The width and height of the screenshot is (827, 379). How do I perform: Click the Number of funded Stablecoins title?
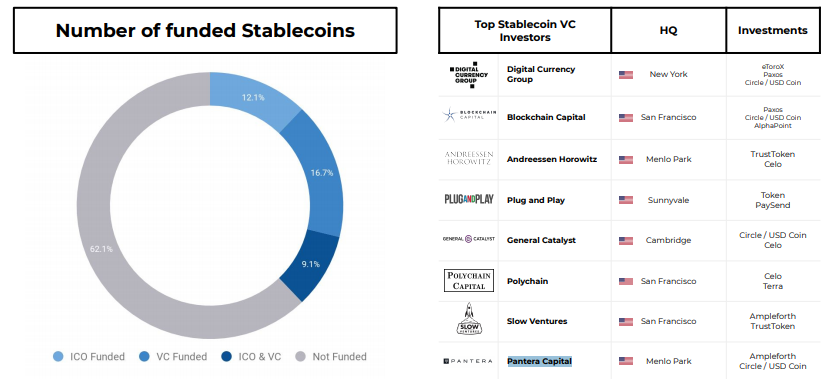[205, 30]
